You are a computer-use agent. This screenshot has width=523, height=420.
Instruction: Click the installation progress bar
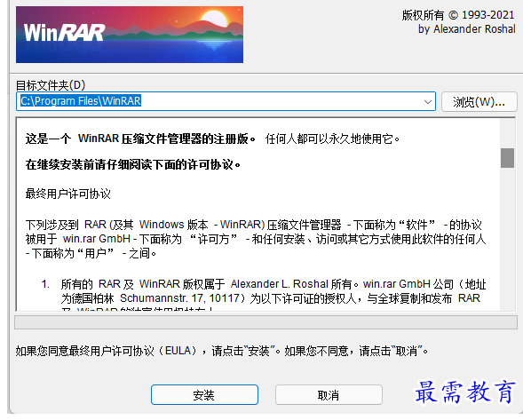click(x=265, y=322)
